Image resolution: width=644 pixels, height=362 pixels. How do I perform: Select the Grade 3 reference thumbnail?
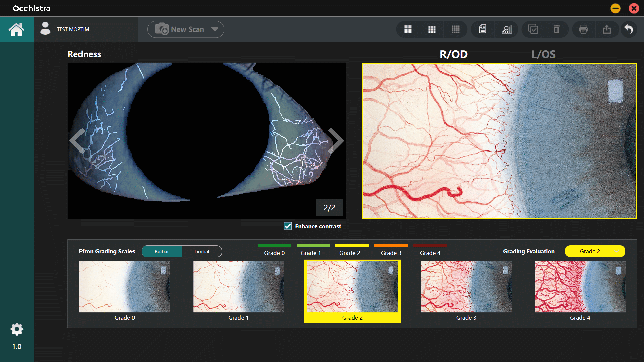466,287
